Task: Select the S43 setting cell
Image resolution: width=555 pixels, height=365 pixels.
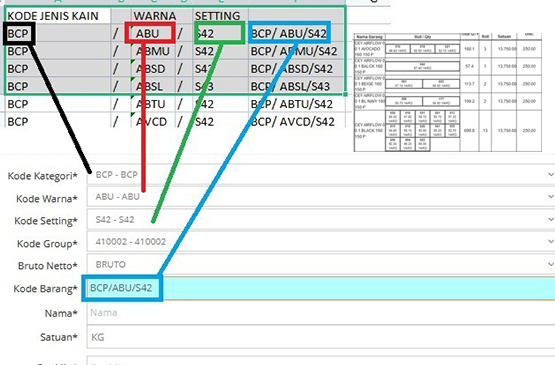Action: point(221,86)
